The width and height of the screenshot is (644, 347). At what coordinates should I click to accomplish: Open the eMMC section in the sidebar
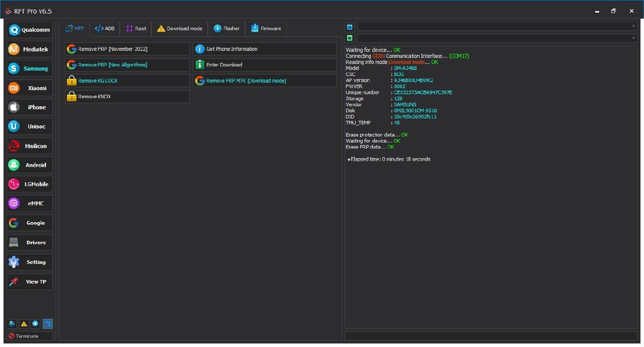tap(30, 203)
